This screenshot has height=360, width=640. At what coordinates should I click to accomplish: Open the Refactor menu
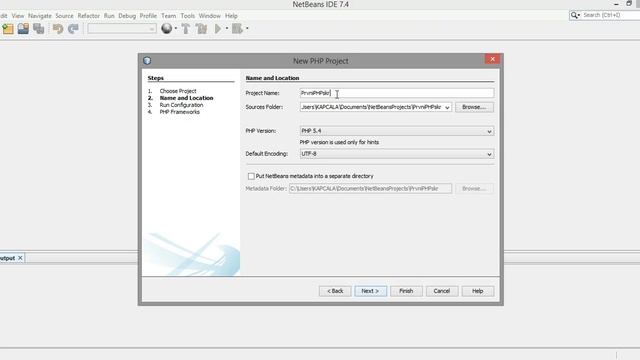(89, 16)
